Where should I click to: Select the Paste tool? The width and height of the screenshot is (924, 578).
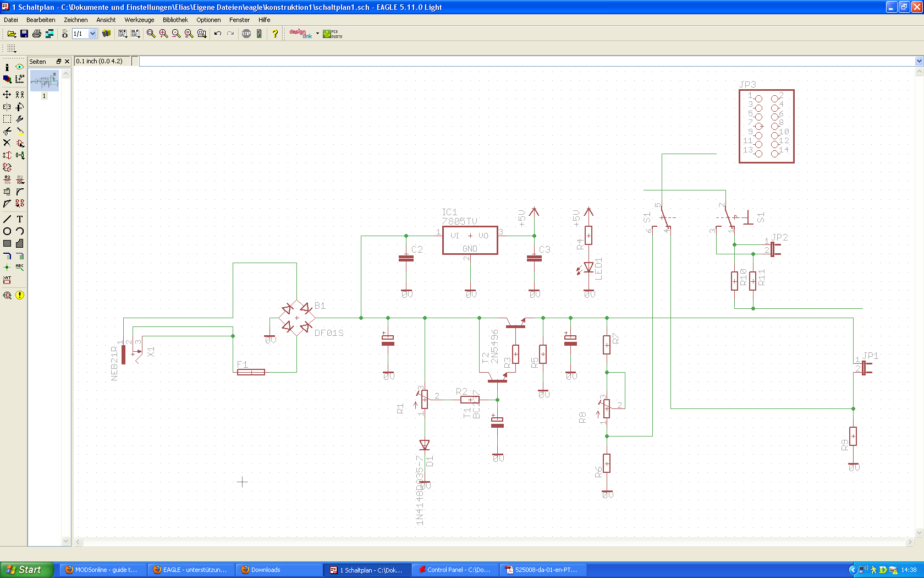coord(20,131)
